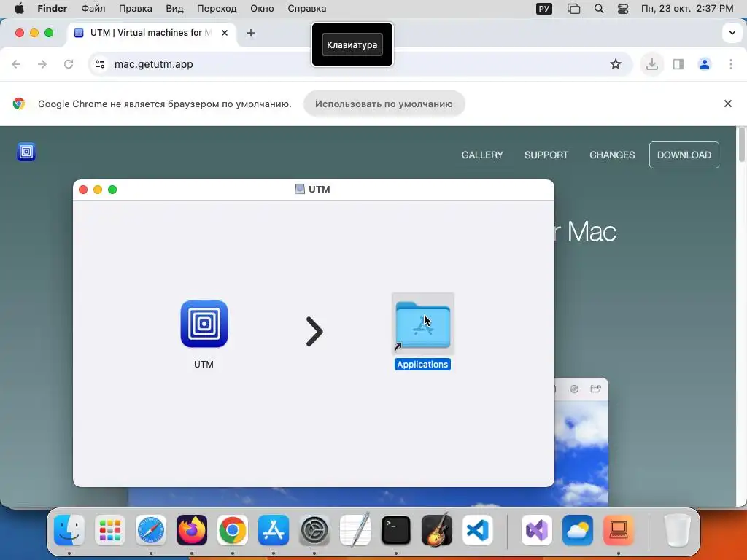Image resolution: width=747 pixels, height=560 pixels.
Task: Open TextEdit from the Dock
Action: pyautogui.click(x=355, y=529)
